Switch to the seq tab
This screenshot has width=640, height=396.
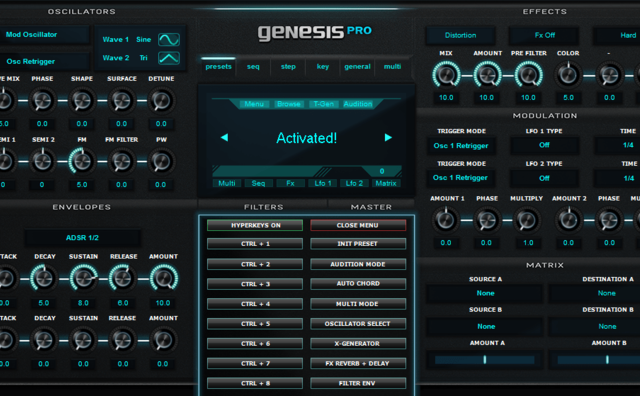pos(253,67)
